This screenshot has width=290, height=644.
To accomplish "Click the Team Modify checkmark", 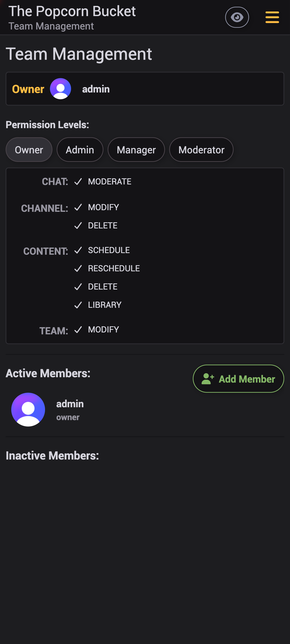I will coord(78,330).
